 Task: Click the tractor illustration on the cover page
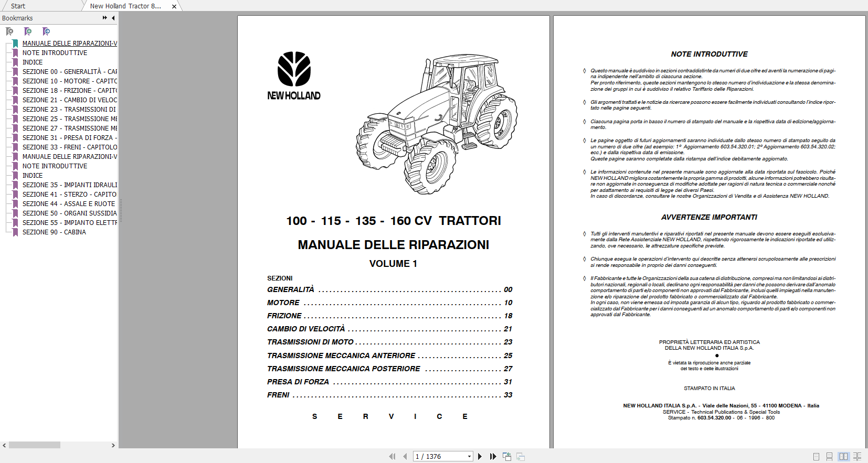pyautogui.click(x=437, y=124)
